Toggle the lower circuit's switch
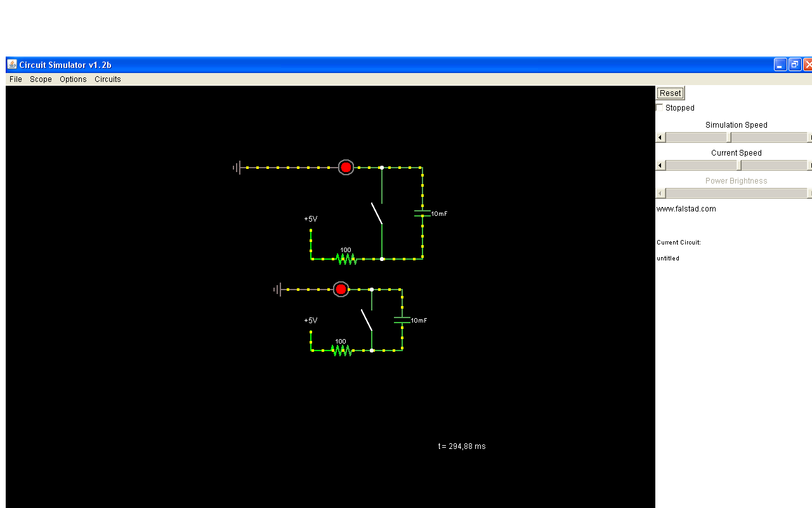Viewport: 812px width, 508px height. (367, 320)
